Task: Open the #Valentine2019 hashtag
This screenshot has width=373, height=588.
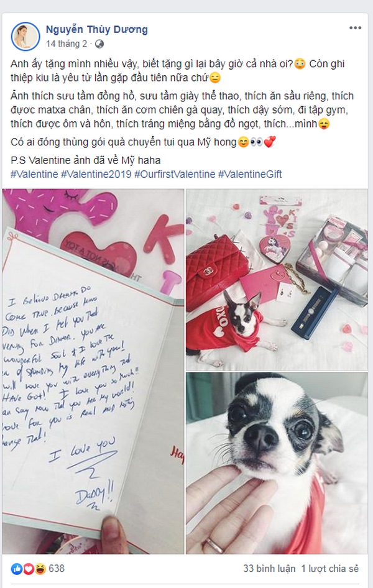Action: pos(96,174)
